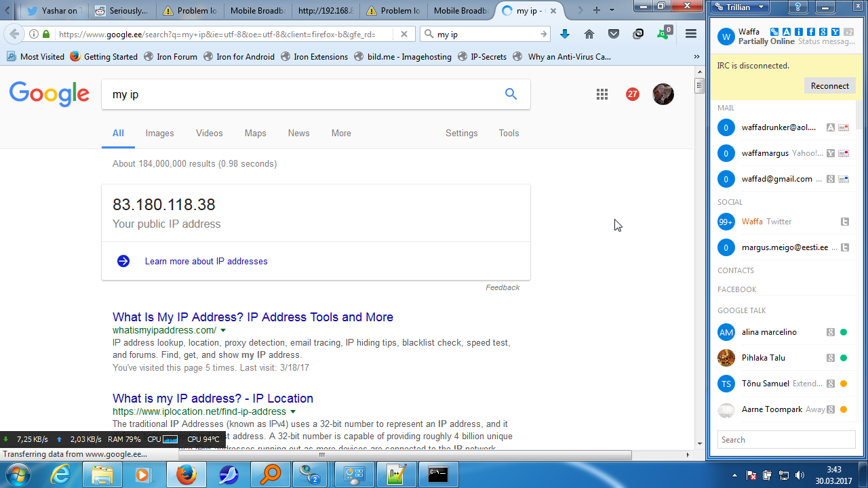Open the Iron Forum bookmark
This screenshot has width=868, height=488.
pyautogui.click(x=170, y=57)
